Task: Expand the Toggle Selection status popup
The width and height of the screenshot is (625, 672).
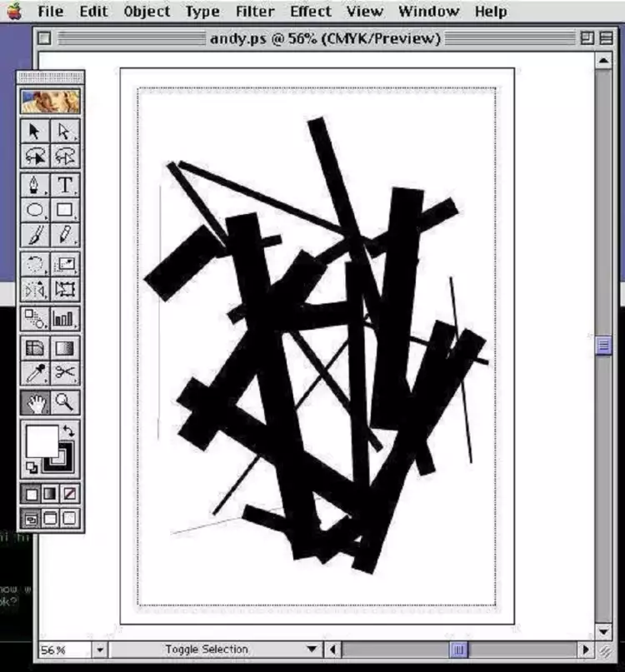Action: [312, 650]
